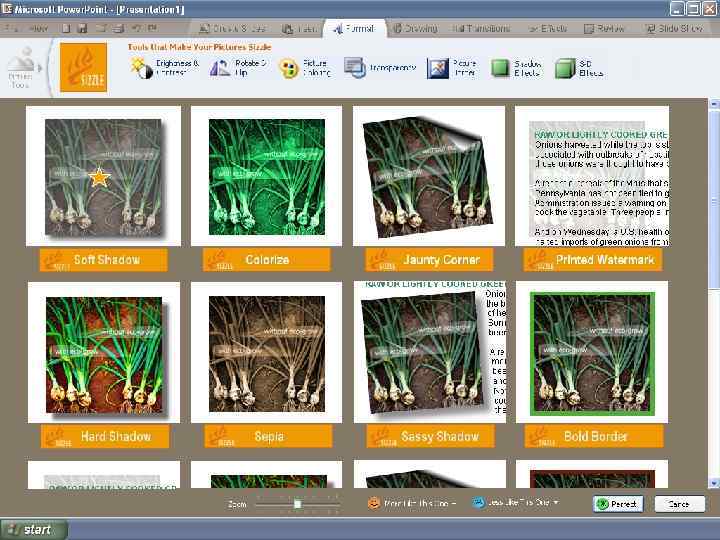This screenshot has width=720, height=540.
Task: Click the orange smiley face icon
Action: [x=374, y=503]
